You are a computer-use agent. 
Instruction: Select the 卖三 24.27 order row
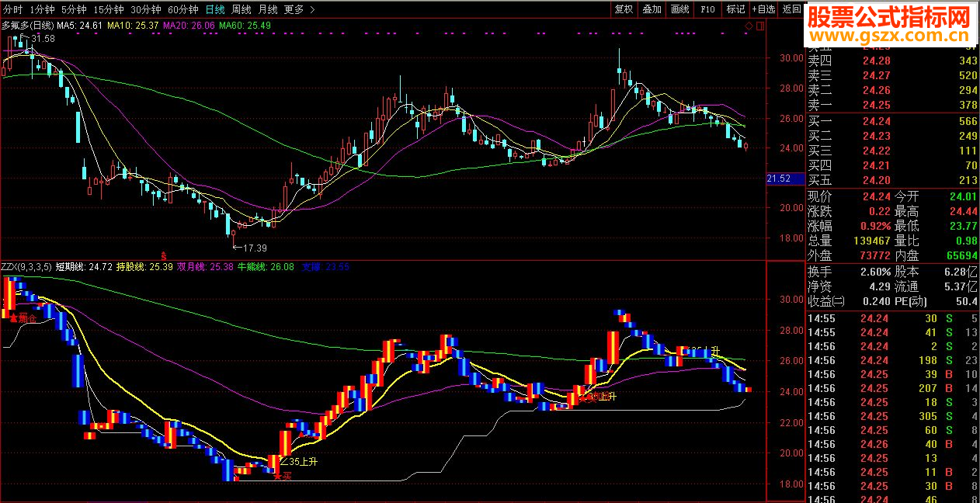893,75
